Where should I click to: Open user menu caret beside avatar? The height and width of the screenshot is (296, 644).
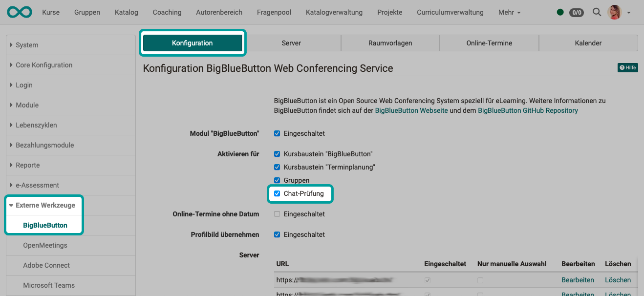[x=628, y=13]
